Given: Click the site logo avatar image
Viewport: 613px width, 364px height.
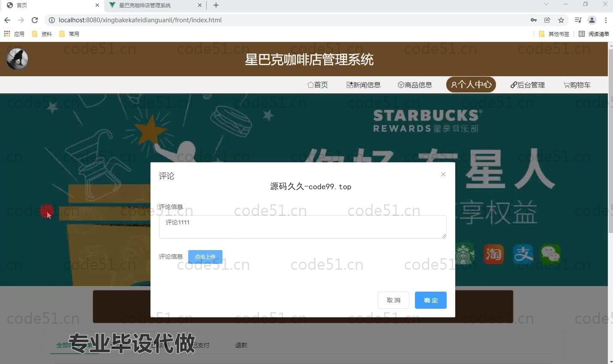Looking at the screenshot, I should pyautogui.click(x=17, y=59).
